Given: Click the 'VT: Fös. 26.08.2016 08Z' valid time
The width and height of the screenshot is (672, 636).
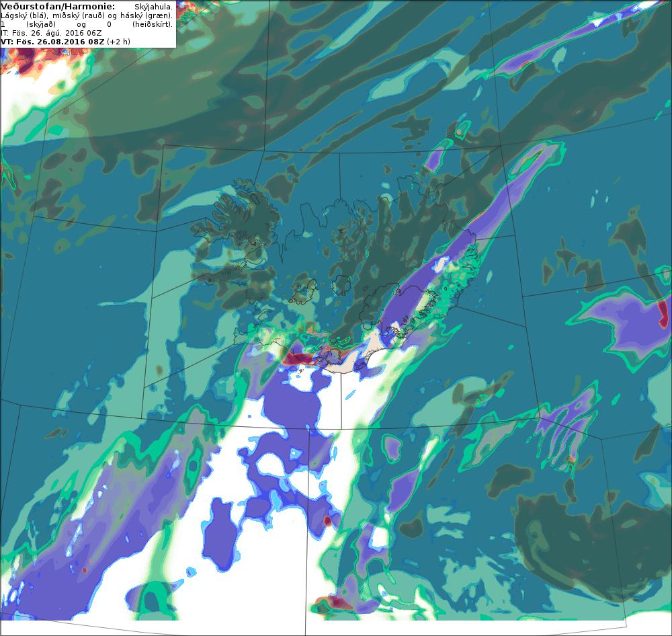Looking at the screenshot, I should click(52, 42).
